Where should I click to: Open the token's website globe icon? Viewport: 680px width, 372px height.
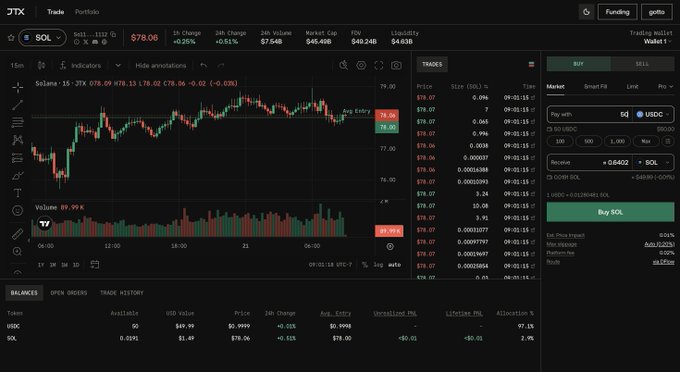click(104, 42)
